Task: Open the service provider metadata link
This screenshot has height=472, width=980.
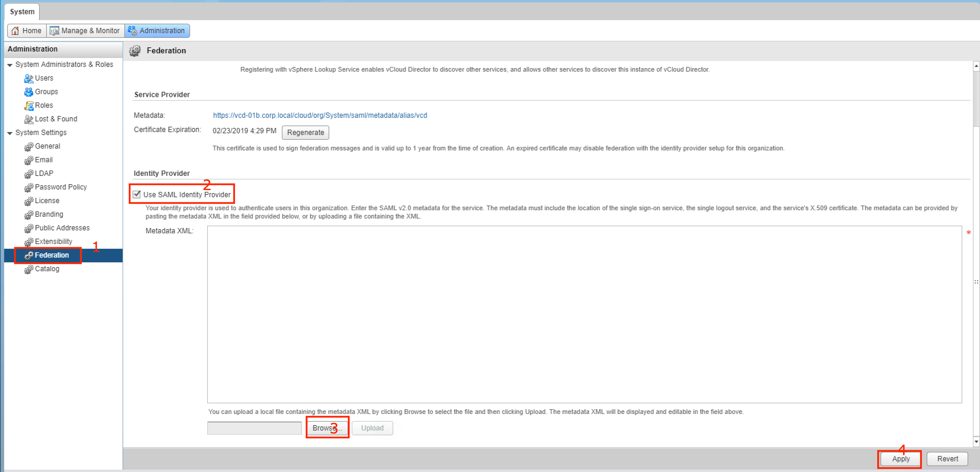Action: pos(319,115)
